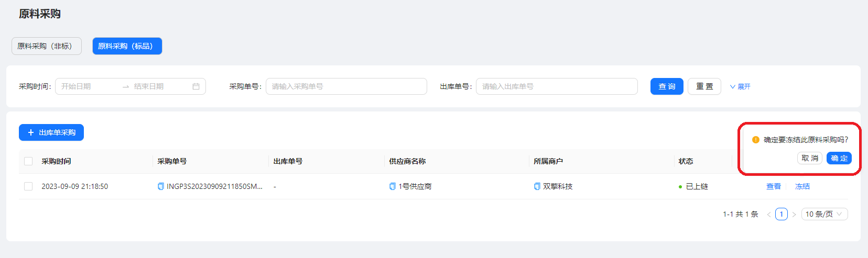The image size is (868, 258).
Task: Switch to 原料采购（非标）tab
Action: [46, 46]
